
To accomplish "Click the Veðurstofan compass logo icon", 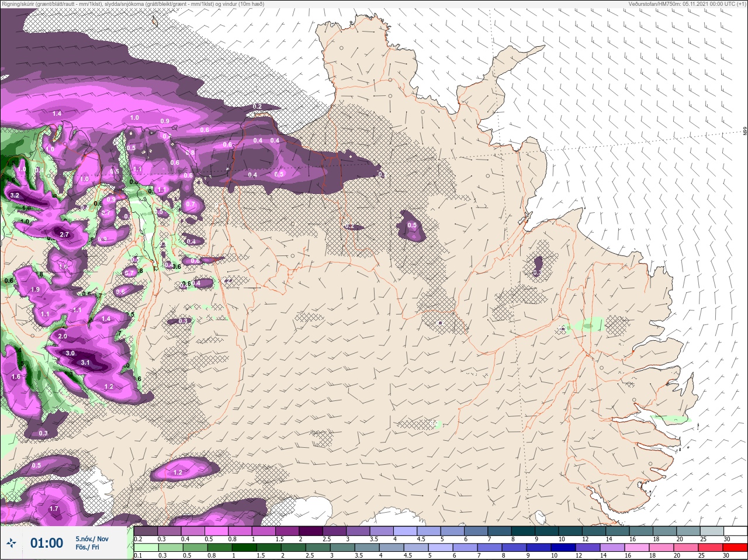I will (11, 544).
